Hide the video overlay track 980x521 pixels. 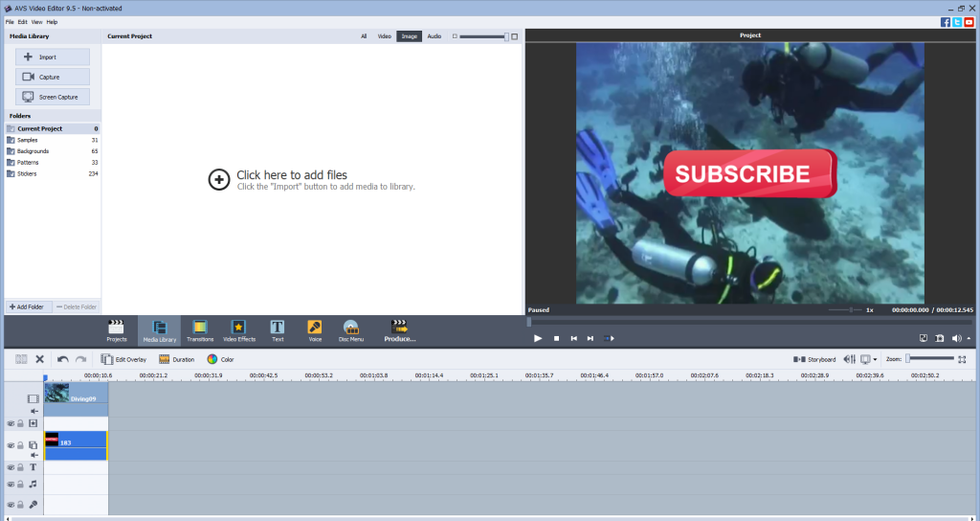pos(11,445)
